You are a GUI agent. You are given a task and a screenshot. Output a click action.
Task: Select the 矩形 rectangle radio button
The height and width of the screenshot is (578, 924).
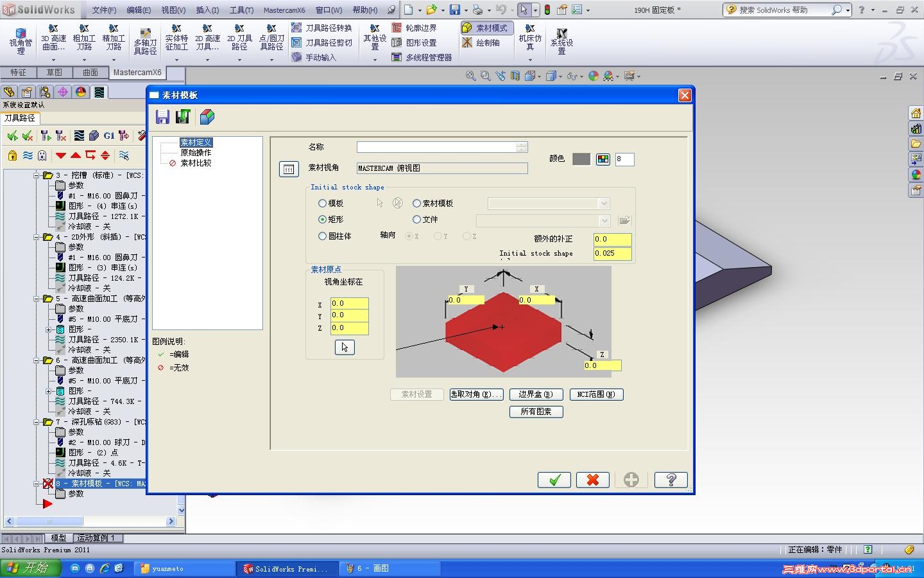322,220
